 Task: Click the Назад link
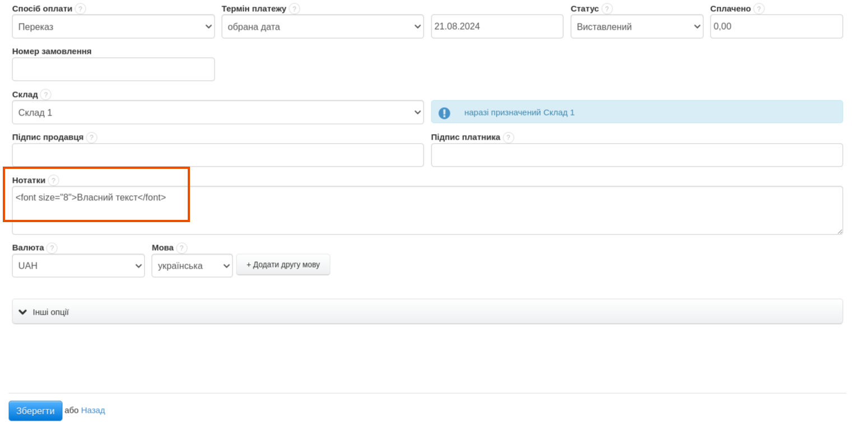93,411
